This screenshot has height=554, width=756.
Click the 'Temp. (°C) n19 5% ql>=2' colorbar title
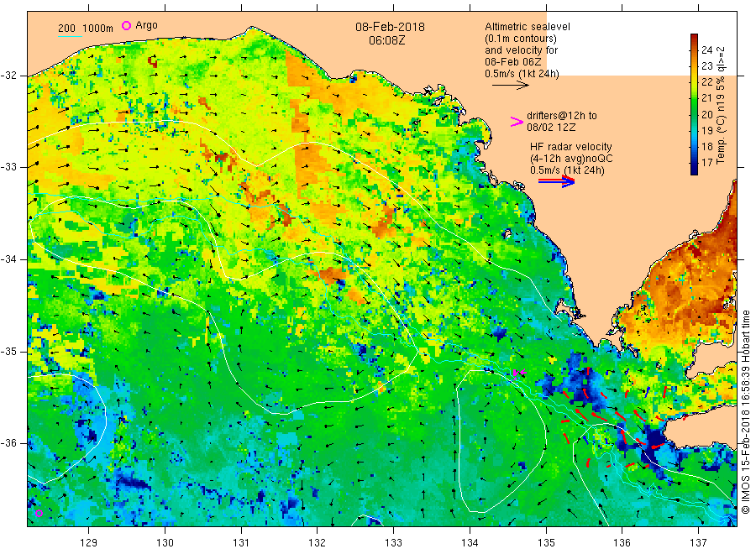click(722, 105)
